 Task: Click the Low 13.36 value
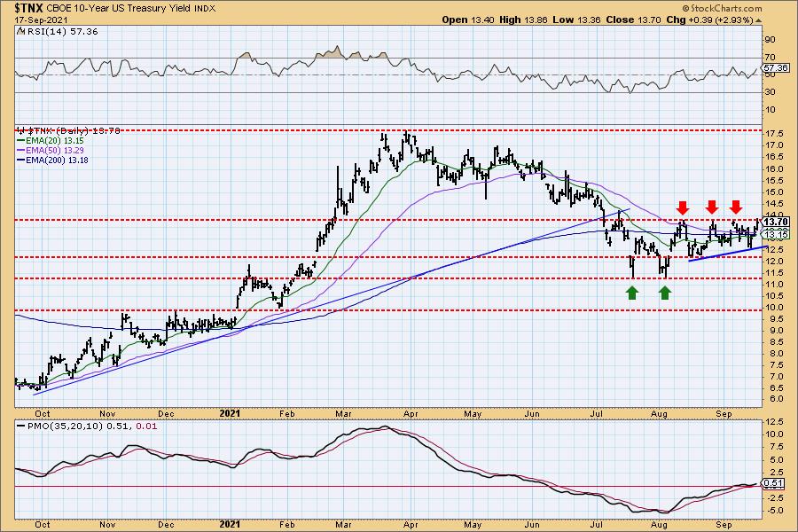tap(576, 20)
